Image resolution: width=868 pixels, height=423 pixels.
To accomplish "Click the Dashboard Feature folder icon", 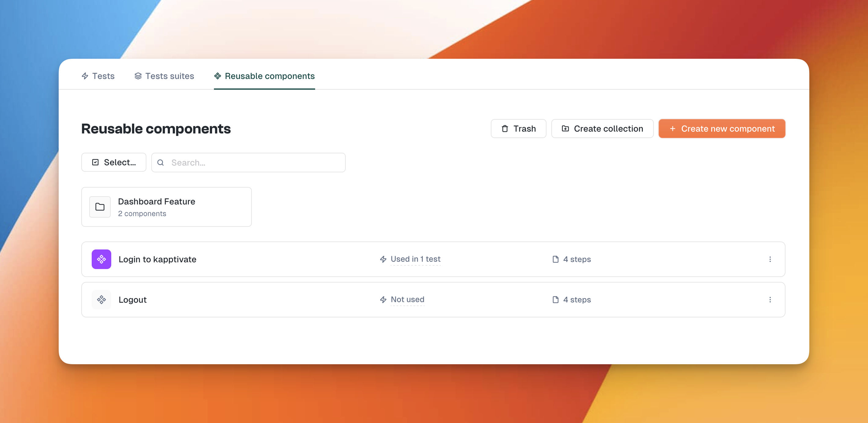I will point(100,207).
